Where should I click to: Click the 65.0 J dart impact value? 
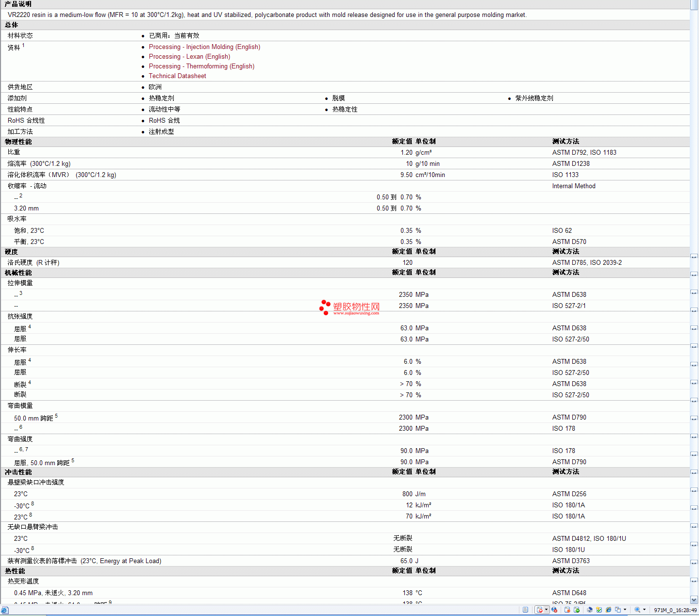pyautogui.click(x=409, y=561)
